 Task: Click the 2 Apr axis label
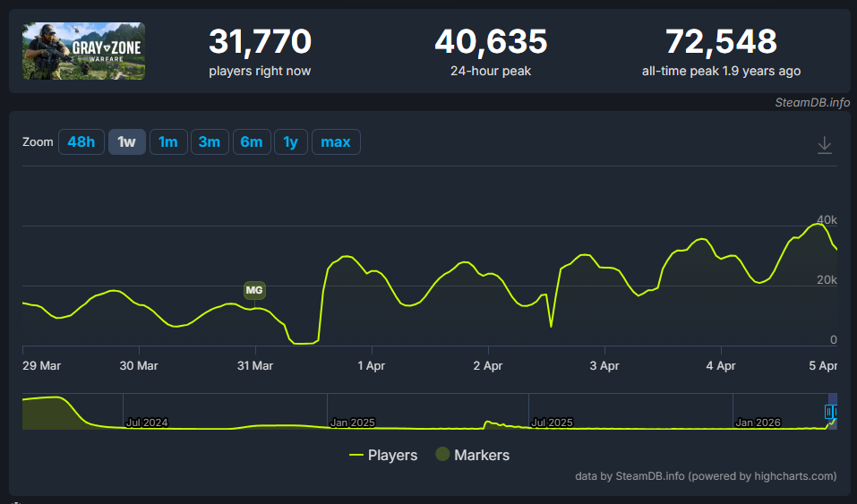[x=488, y=366]
